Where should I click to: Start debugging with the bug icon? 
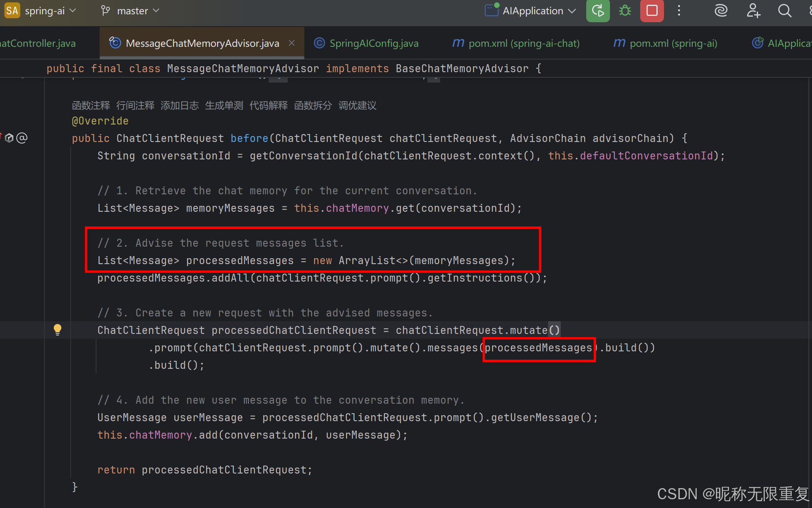coord(624,11)
